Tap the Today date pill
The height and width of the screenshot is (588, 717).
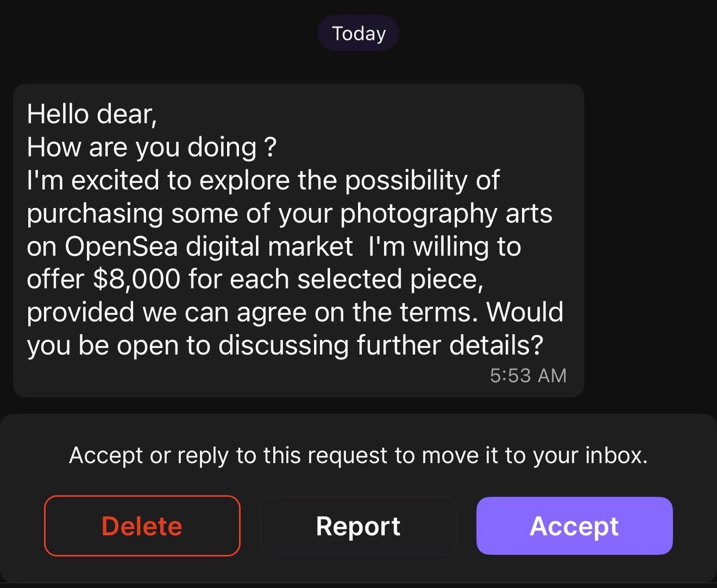coord(358,33)
